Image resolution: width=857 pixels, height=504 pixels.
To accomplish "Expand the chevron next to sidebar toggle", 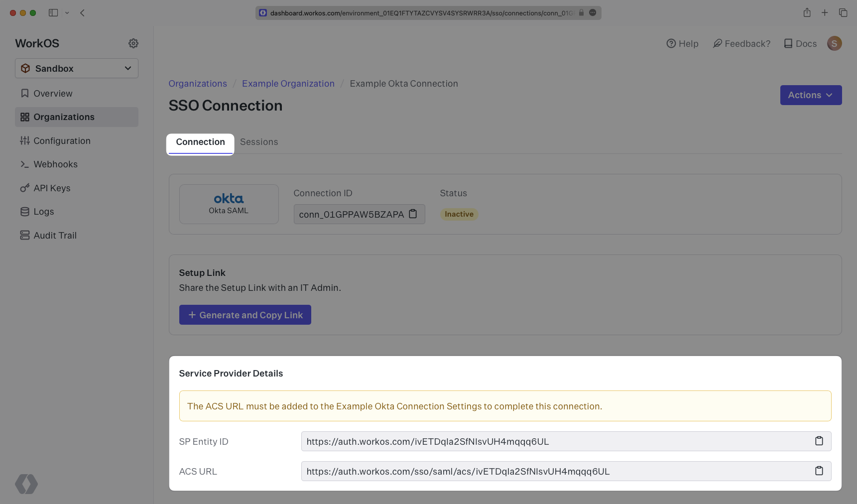I will [x=67, y=13].
